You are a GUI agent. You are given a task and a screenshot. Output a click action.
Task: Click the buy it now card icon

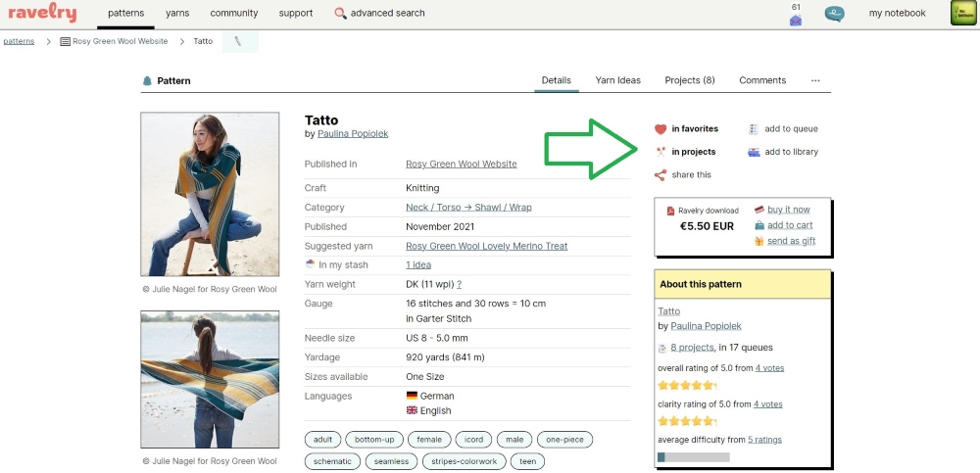point(759,210)
